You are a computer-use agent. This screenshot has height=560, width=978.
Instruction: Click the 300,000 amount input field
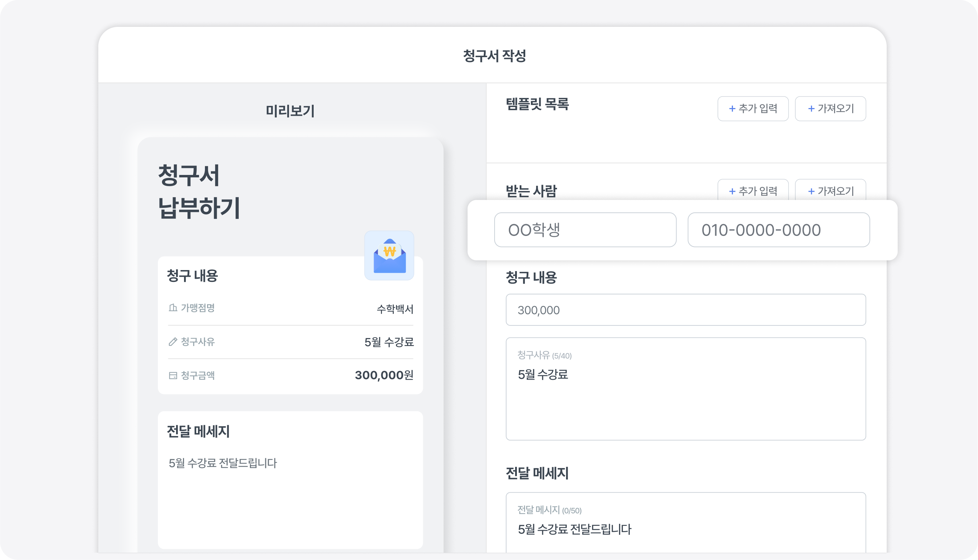[x=685, y=309]
